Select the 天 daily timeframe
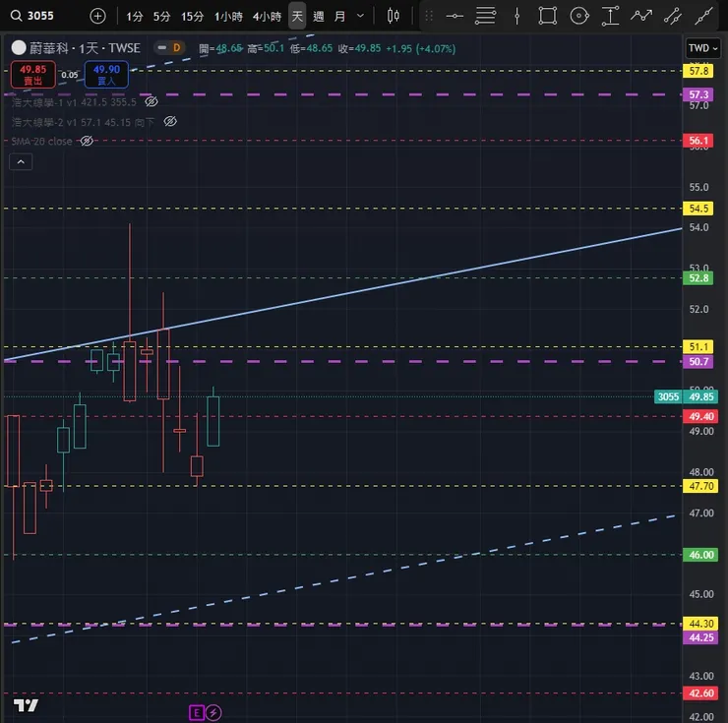This screenshot has height=723, width=728. [x=297, y=17]
